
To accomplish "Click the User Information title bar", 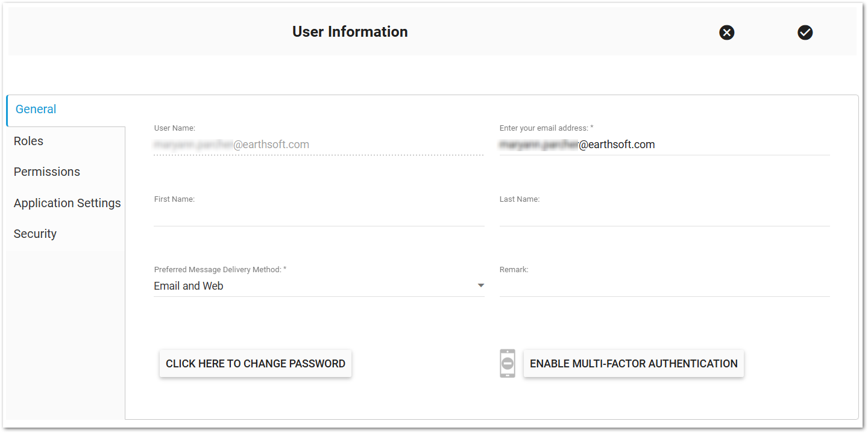I will pyautogui.click(x=350, y=31).
